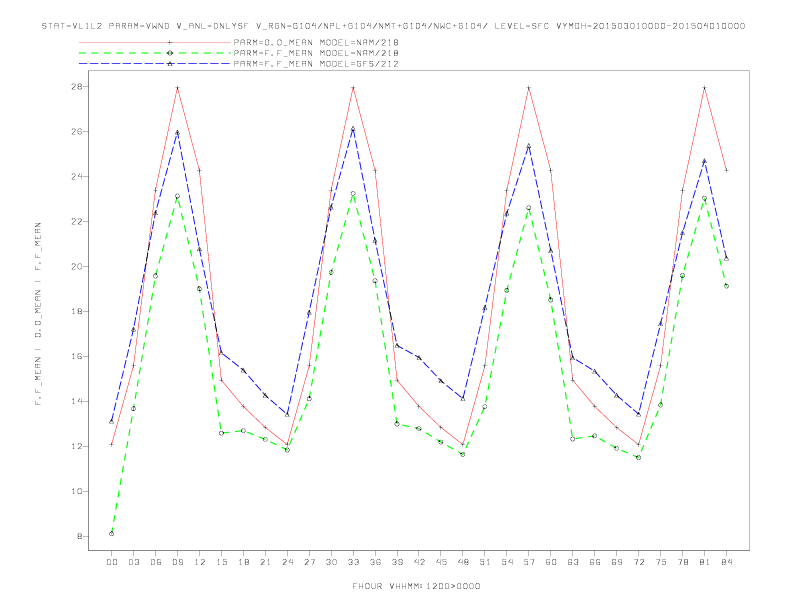Click y-axis tick label 20

click(77, 266)
